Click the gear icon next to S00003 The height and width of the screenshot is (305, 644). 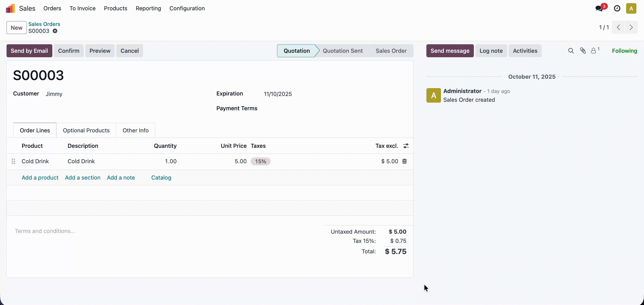click(55, 31)
